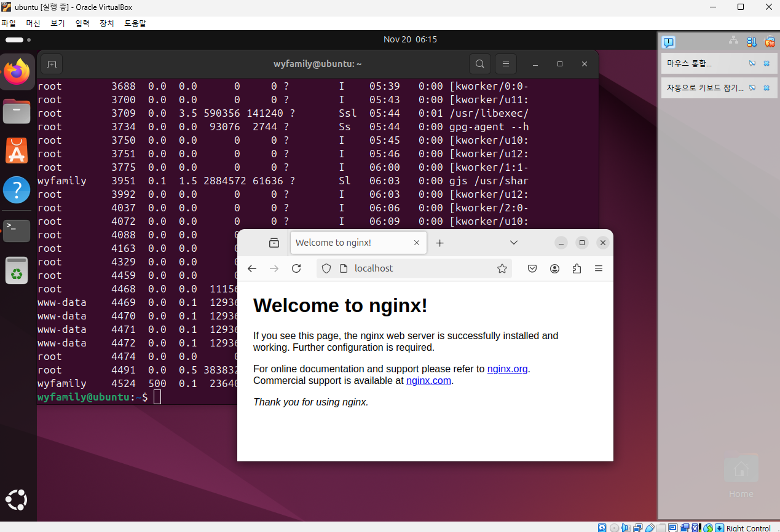Image resolution: width=780 pixels, height=532 pixels.
Task: Open the 파일 menu in VirtualBox
Action: 9,23
